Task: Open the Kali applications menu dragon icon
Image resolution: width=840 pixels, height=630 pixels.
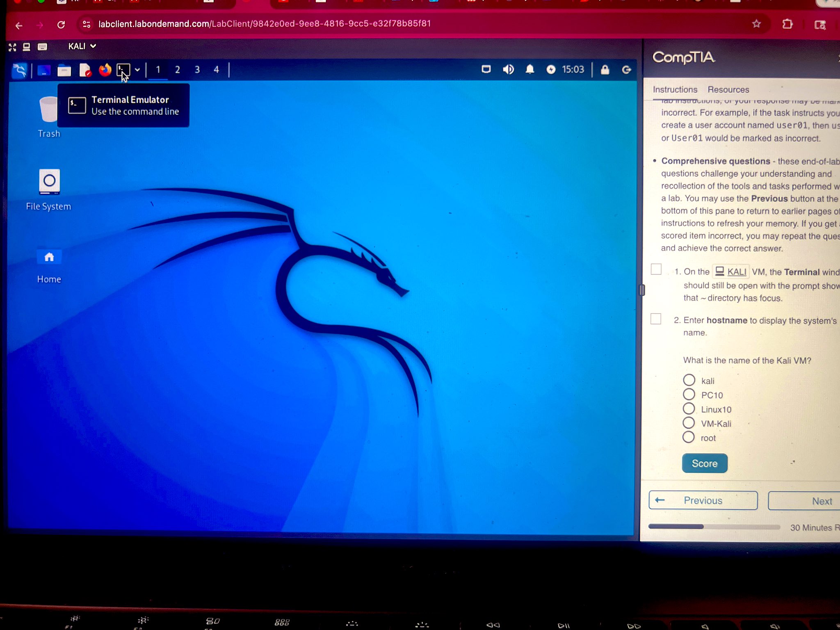Action: [x=19, y=71]
